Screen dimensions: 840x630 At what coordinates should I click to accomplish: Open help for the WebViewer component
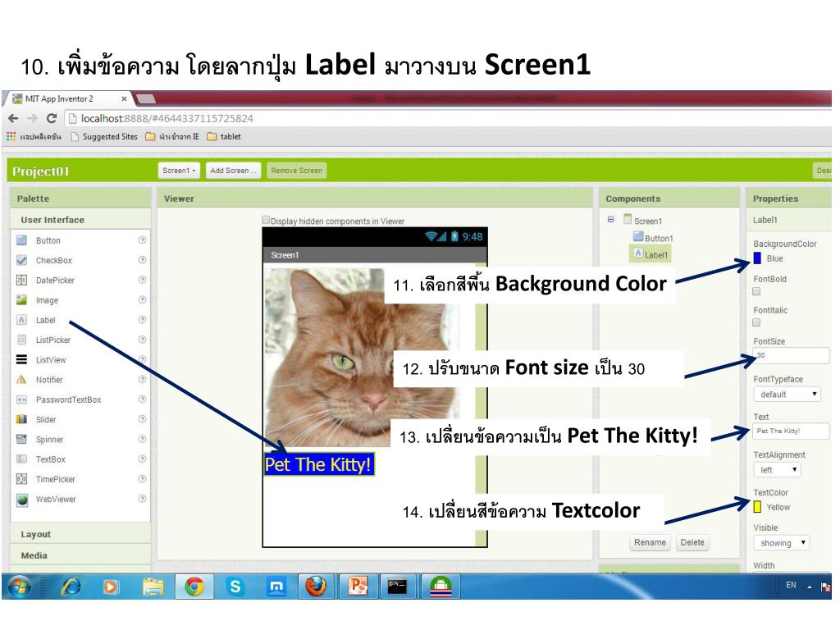[x=142, y=499]
